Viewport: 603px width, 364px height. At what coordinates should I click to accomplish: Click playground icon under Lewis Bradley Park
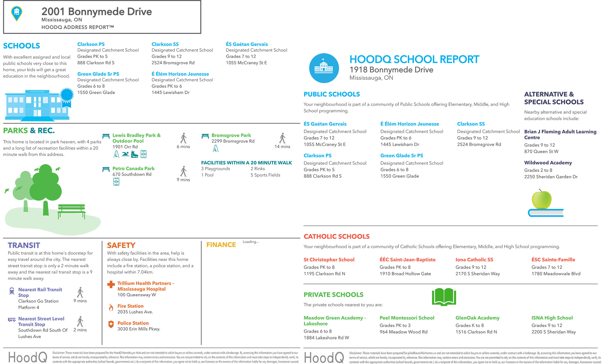[116, 154]
